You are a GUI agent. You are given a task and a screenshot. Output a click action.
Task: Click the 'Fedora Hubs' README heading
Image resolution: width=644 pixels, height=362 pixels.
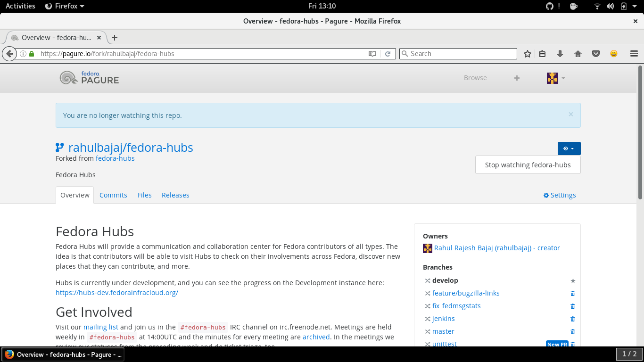click(95, 231)
